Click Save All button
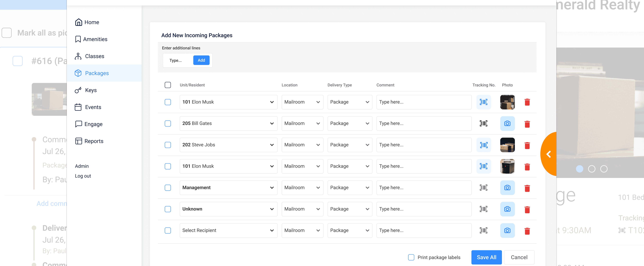Image resolution: width=644 pixels, height=266 pixels. coord(486,257)
